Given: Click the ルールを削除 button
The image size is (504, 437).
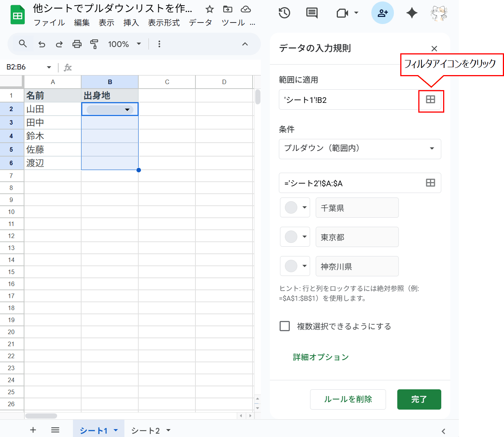Looking at the screenshot, I should tap(348, 399).
